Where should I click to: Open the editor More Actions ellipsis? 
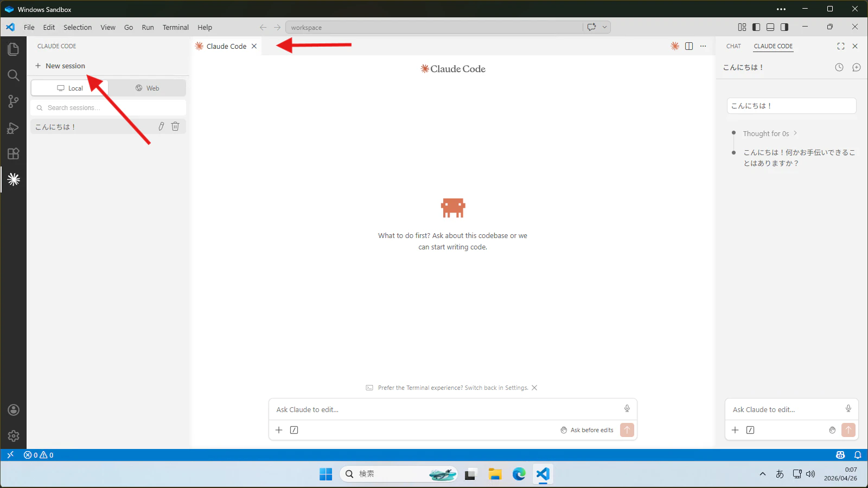[703, 46]
